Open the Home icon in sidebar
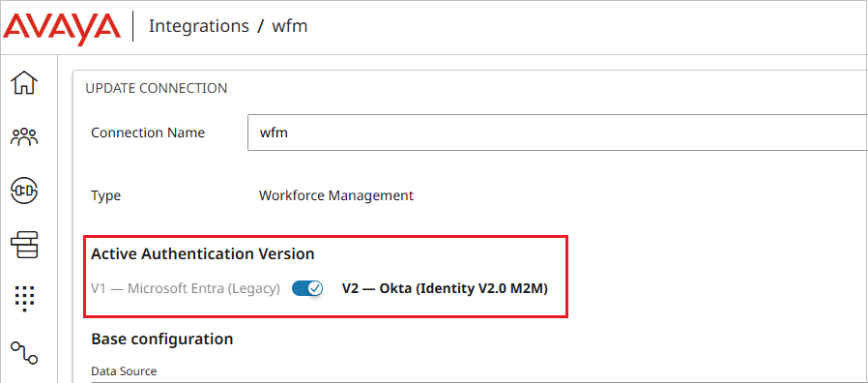Image resolution: width=868 pixels, height=383 pixels. (x=25, y=83)
